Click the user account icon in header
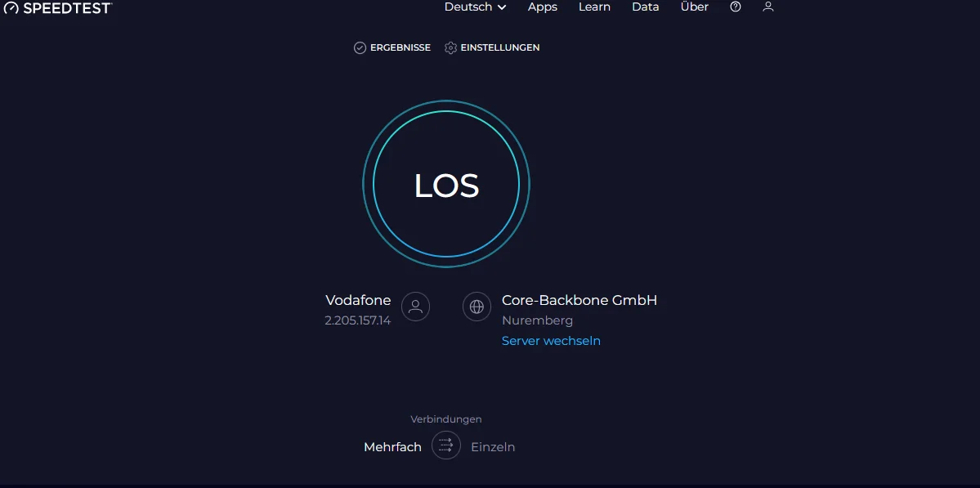Image resolution: width=980 pixels, height=488 pixels. [x=767, y=7]
